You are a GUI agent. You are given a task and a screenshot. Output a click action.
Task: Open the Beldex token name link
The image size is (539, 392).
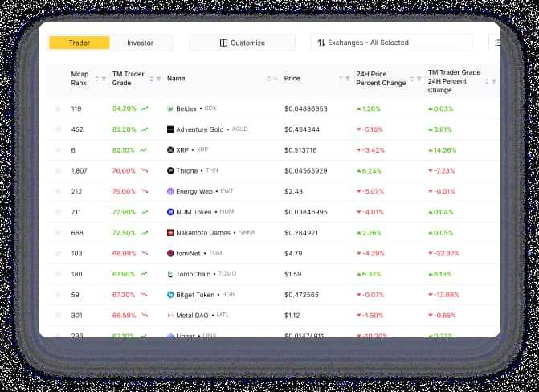click(186, 108)
